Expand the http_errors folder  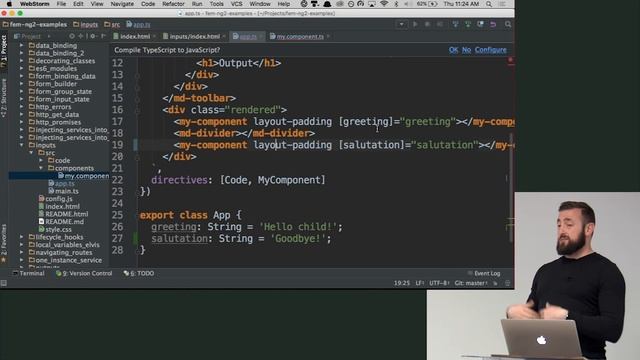(x=21, y=107)
